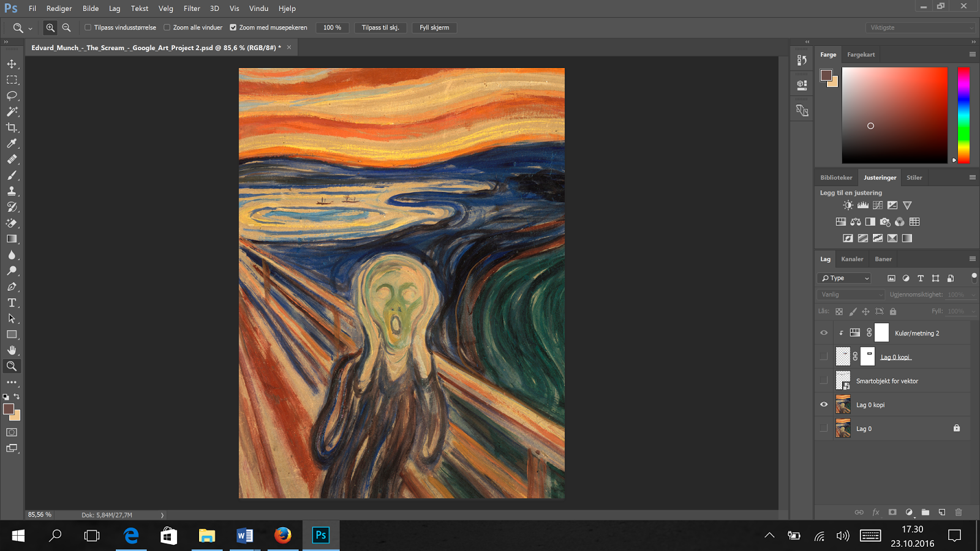
Task: Select the History Brush tool
Action: [x=12, y=207]
